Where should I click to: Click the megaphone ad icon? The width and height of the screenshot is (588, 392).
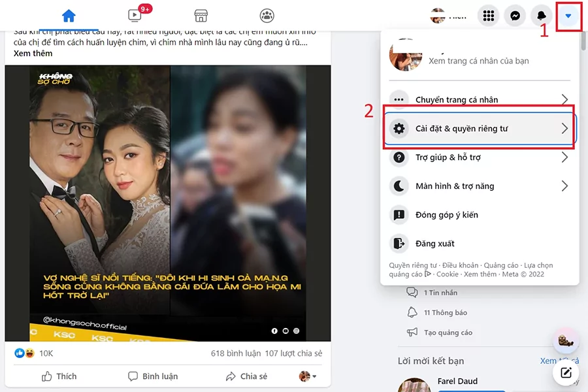point(412,332)
